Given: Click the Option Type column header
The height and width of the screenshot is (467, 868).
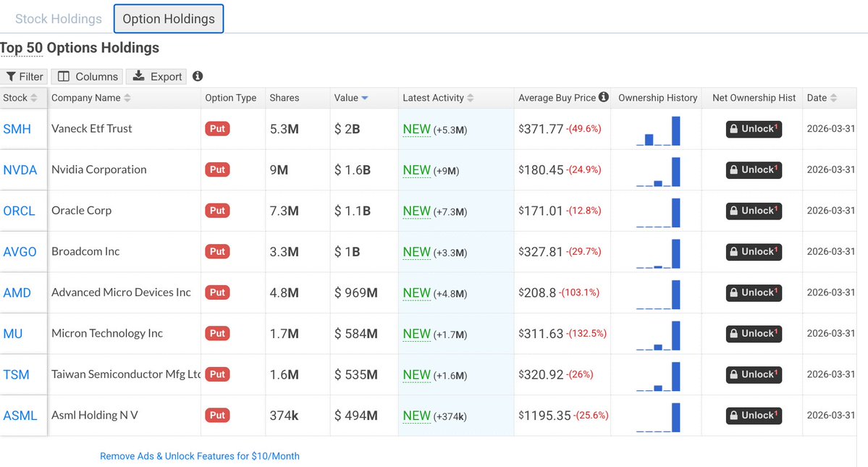Looking at the screenshot, I should tap(231, 98).
